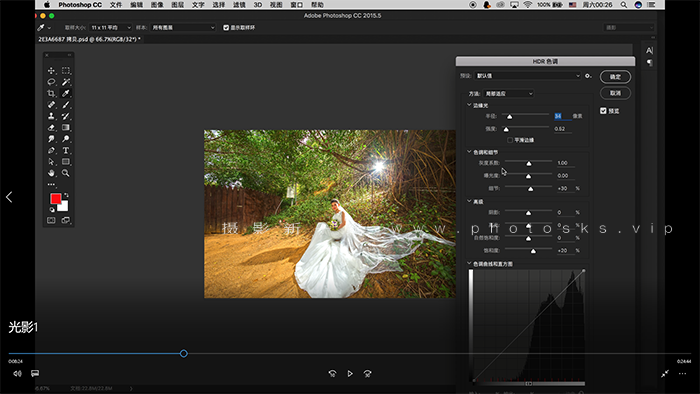Select the Horizontal Type tool
This screenshot has width=700, height=394.
[x=66, y=150]
